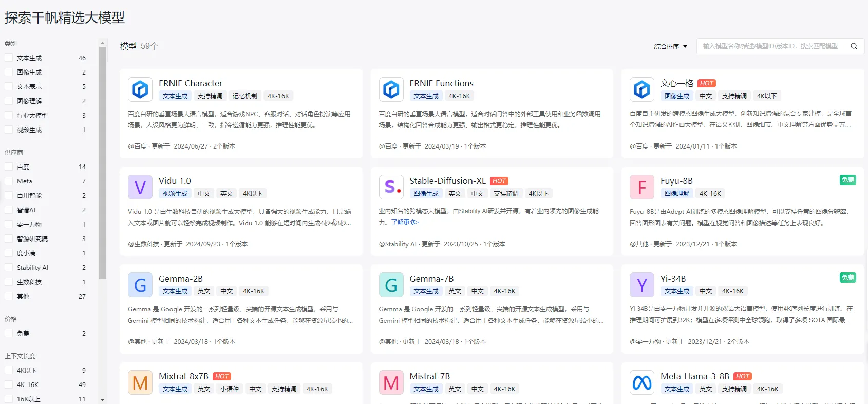
Task: Check the 图像生成 category filter
Action: (x=9, y=72)
